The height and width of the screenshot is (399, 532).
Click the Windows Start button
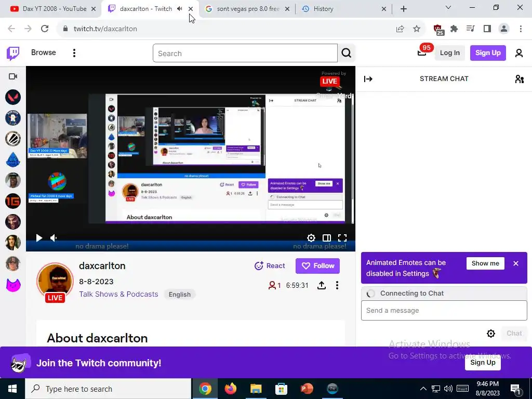pyautogui.click(x=12, y=389)
